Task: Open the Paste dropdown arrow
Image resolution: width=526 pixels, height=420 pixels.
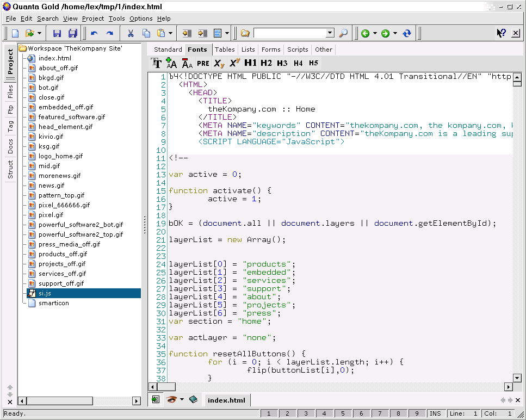Action: (x=170, y=33)
